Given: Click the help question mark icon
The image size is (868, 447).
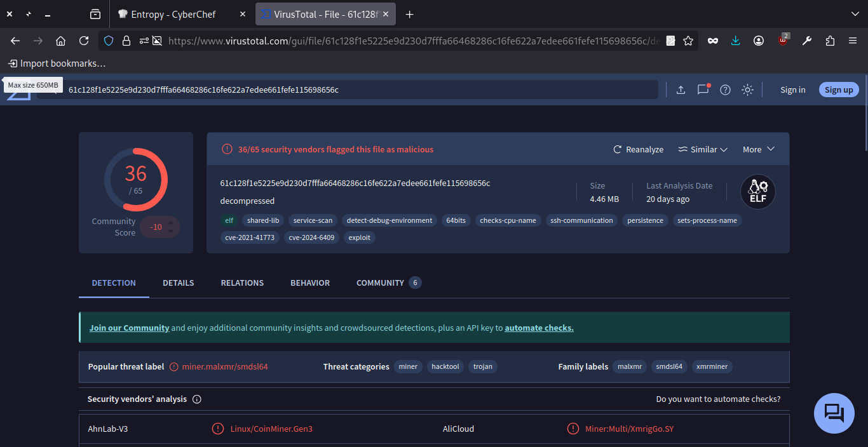Looking at the screenshot, I should pyautogui.click(x=725, y=90).
